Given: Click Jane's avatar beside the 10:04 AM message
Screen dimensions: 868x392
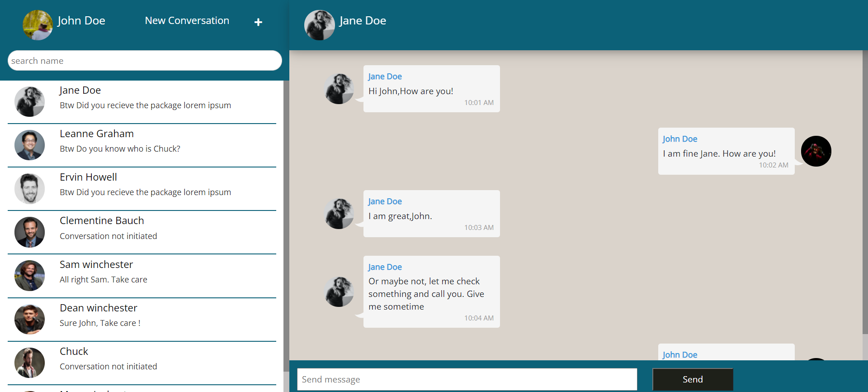Looking at the screenshot, I should coord(340,292).
